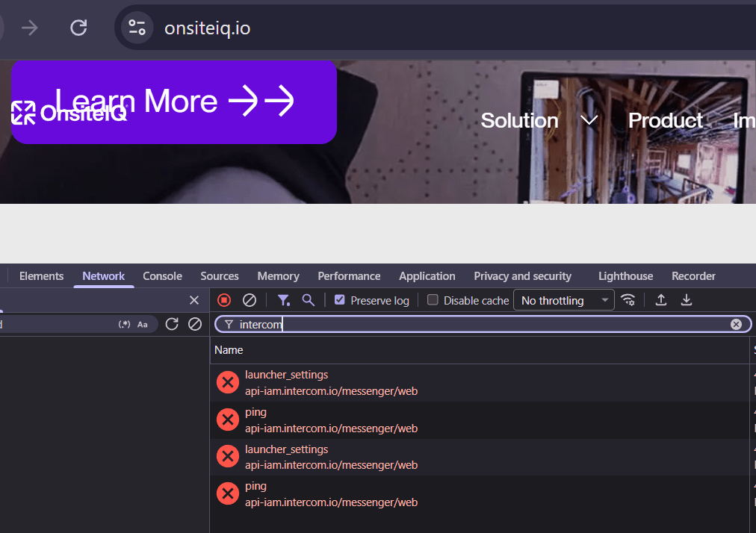Screen dimensions: 756x533
Task: Click the browser reload button
Action: pyautogui.click(x=78, y=28)
